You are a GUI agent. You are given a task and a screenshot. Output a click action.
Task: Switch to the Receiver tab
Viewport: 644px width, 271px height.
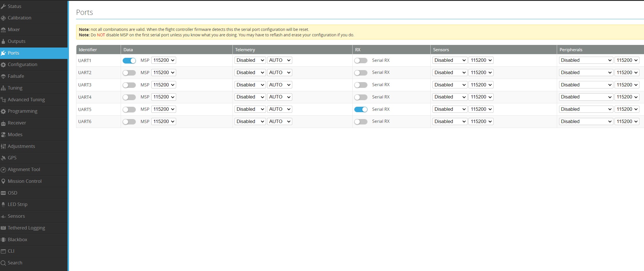click(x=17, y=123)
